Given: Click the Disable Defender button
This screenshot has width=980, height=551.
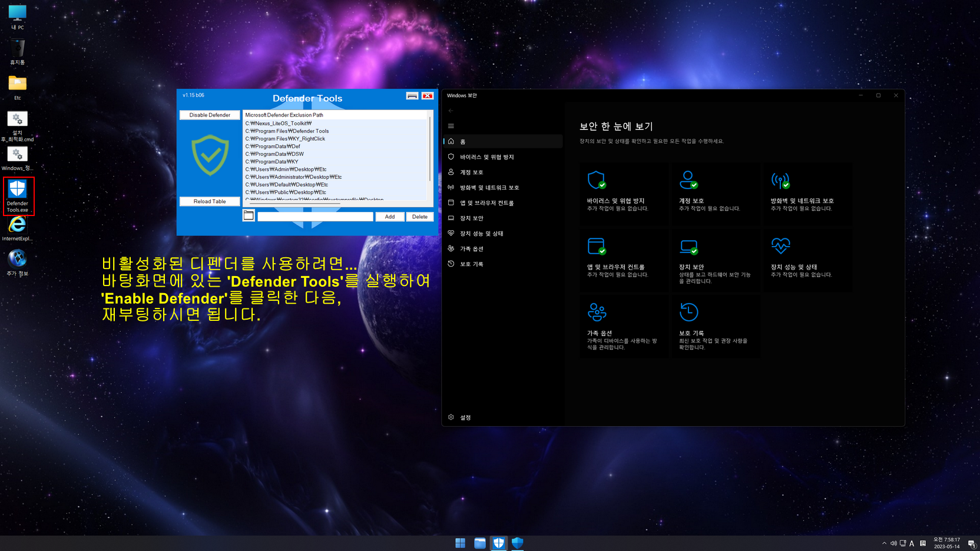Looking at the screenshot, I should point(210,115).
